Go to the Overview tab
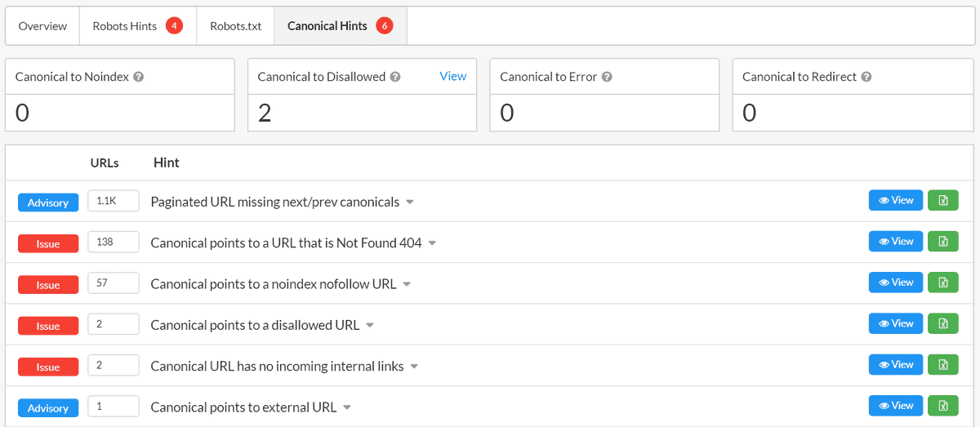 pyautogui.click(x=42, y=26)
